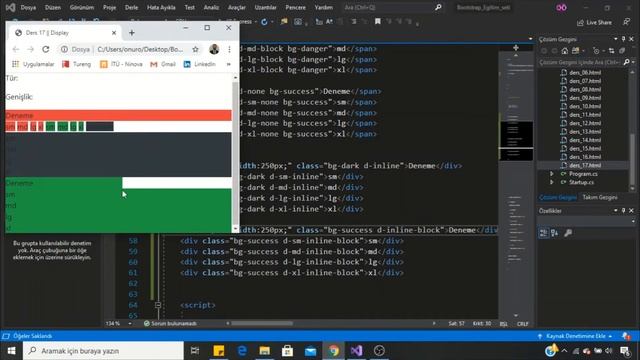Click the Sorun bulunamadı status indicator
Viewport: 640px width, 360px height.
point(170,324)
